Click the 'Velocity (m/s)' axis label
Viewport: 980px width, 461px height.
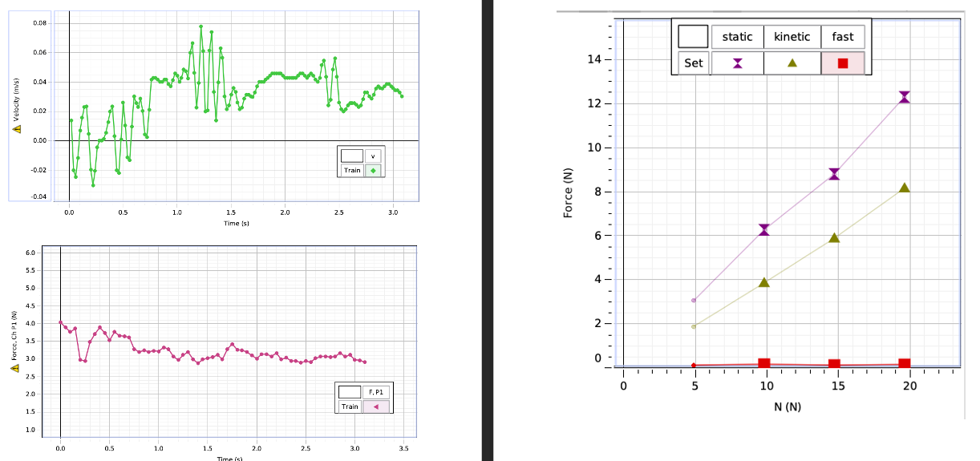14,98
